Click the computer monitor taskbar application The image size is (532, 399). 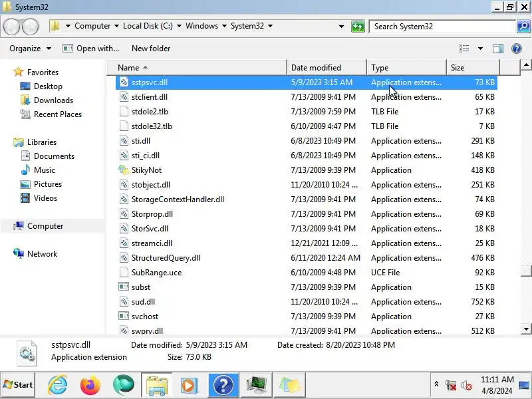(256, 385)
